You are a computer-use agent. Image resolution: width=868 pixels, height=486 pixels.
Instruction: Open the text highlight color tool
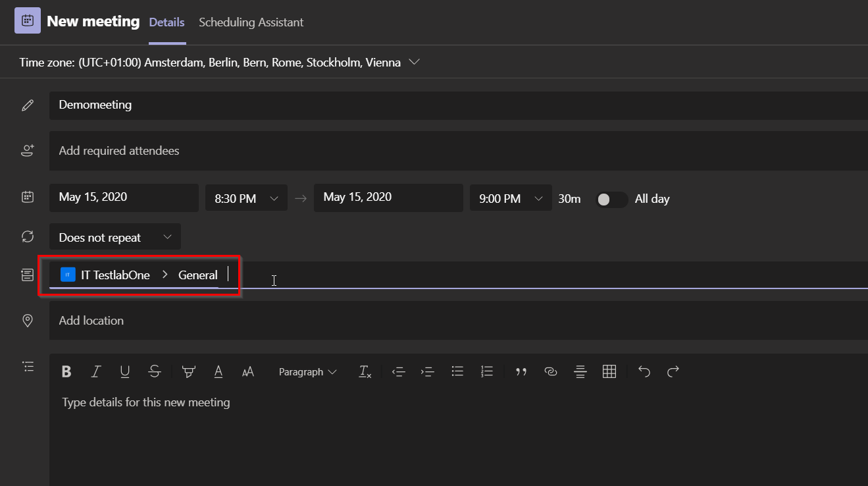pyautogui.click(x=189, y=372)
